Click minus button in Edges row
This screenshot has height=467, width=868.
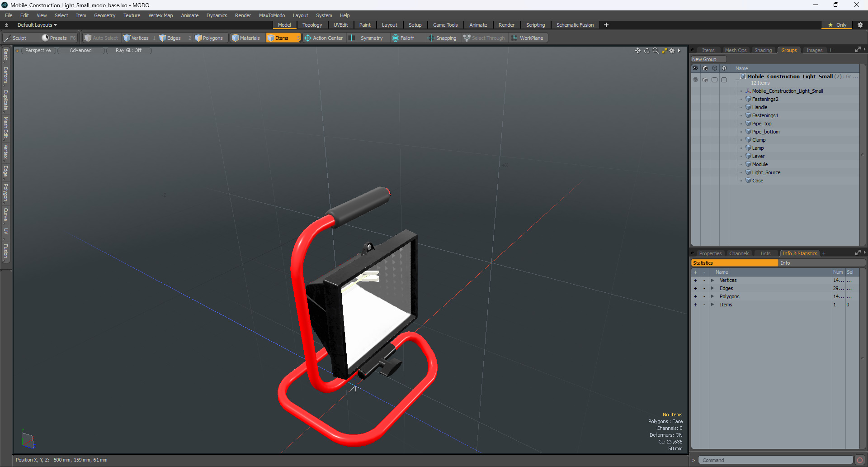(x=704, y=289)
